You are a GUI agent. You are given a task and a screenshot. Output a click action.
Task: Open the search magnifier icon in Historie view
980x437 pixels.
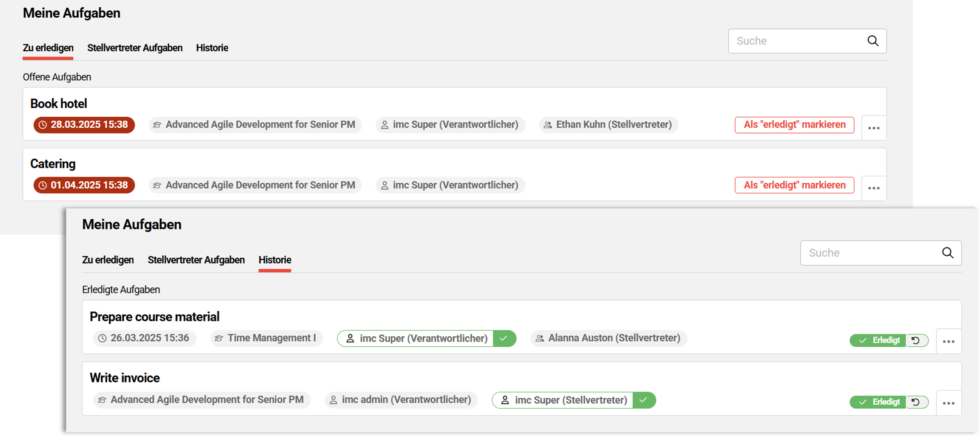[x=947, y=253]
